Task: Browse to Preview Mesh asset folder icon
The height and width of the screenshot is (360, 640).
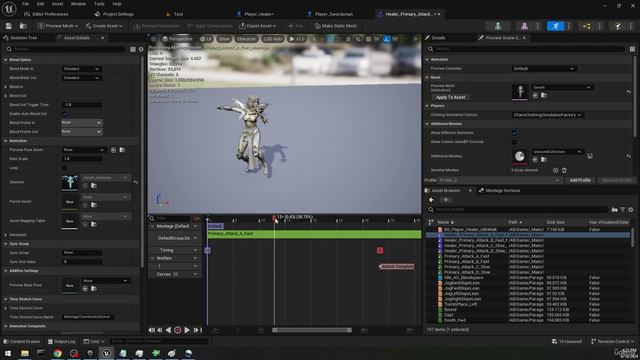Action: (x=544, y=95)
